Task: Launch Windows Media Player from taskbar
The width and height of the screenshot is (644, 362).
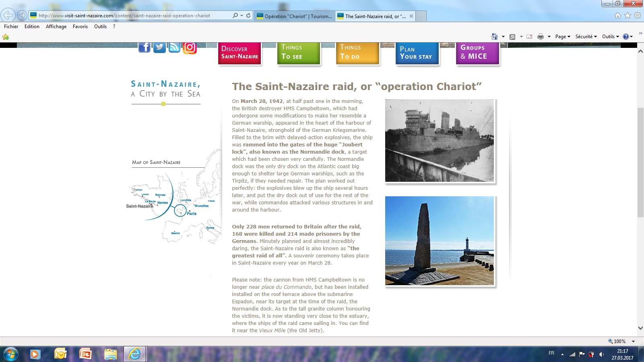Action: click(35, 354)
